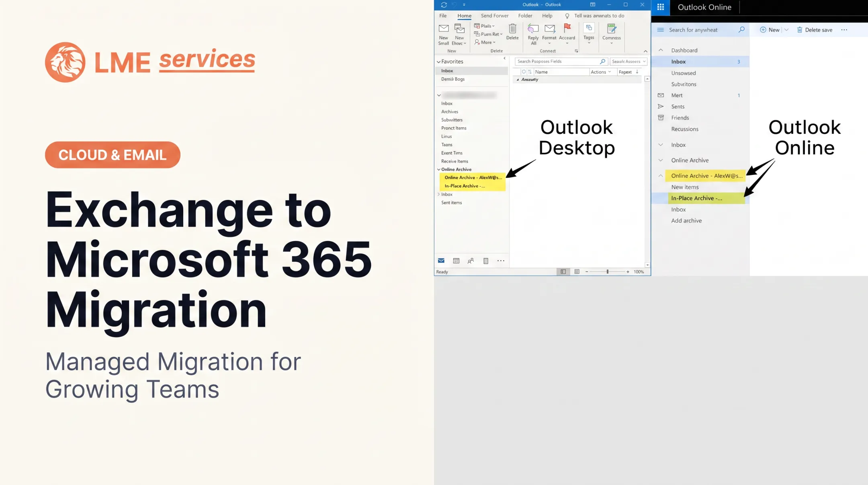The width and height of the screenshot is (868, 485).
Task: Select Send Forwer ribbon tab
Action: [495, 16]
